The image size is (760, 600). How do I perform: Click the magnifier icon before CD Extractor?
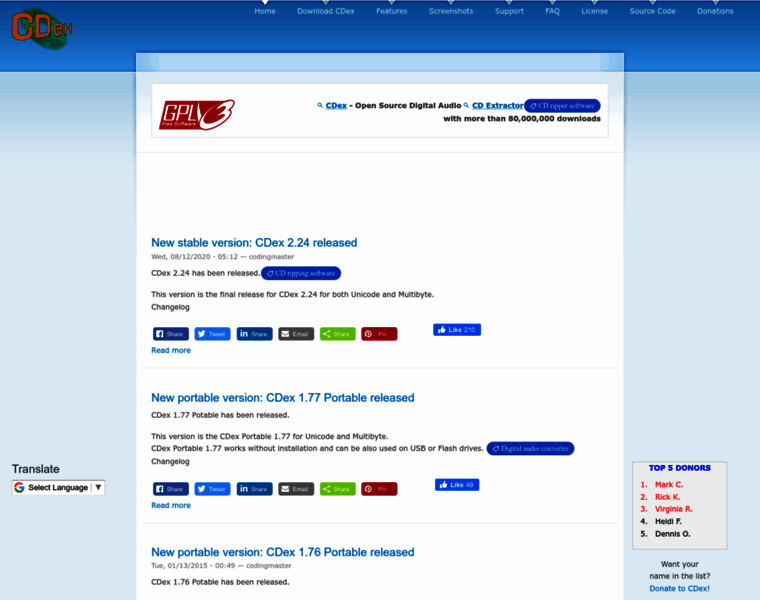tap(466, 105)
